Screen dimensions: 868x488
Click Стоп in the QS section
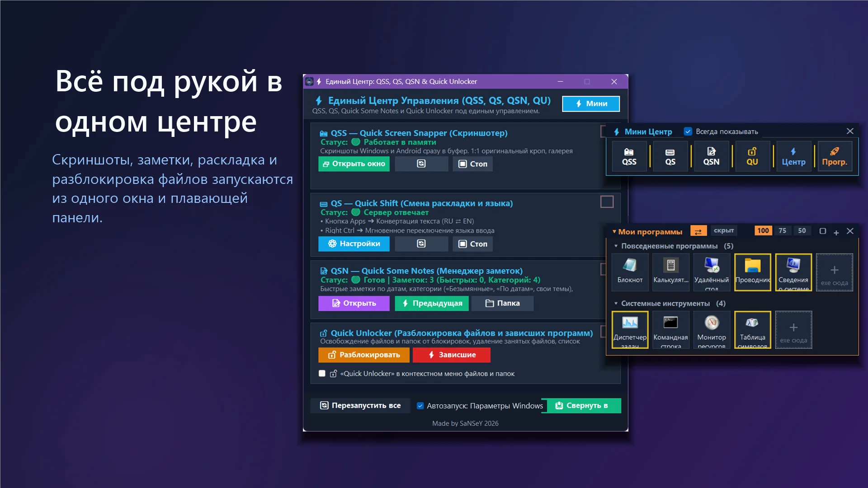coord(473,244)
